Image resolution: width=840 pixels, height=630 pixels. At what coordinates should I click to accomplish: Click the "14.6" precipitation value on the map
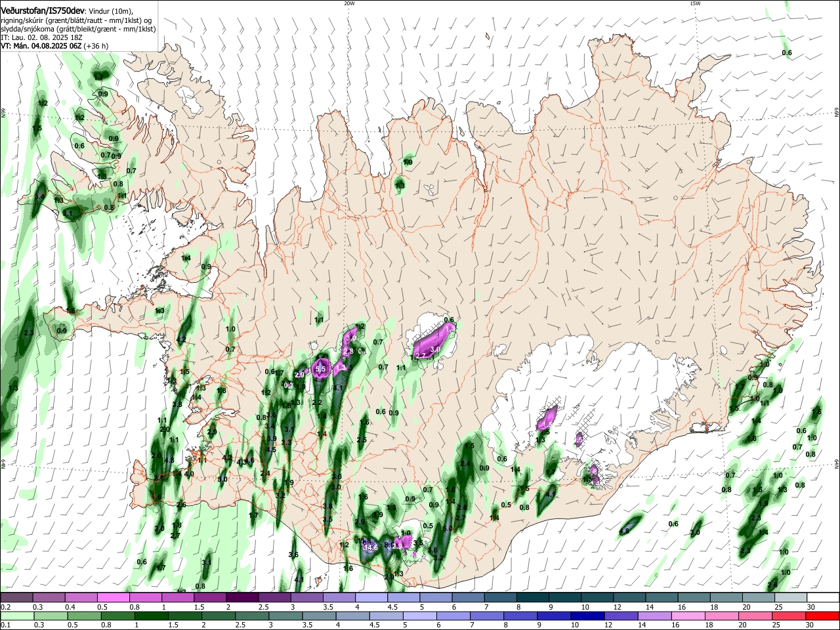[371, 547]
